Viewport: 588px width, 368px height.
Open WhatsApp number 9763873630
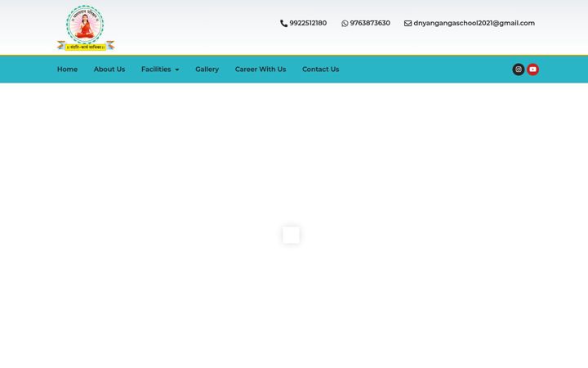tap(370, 23)
